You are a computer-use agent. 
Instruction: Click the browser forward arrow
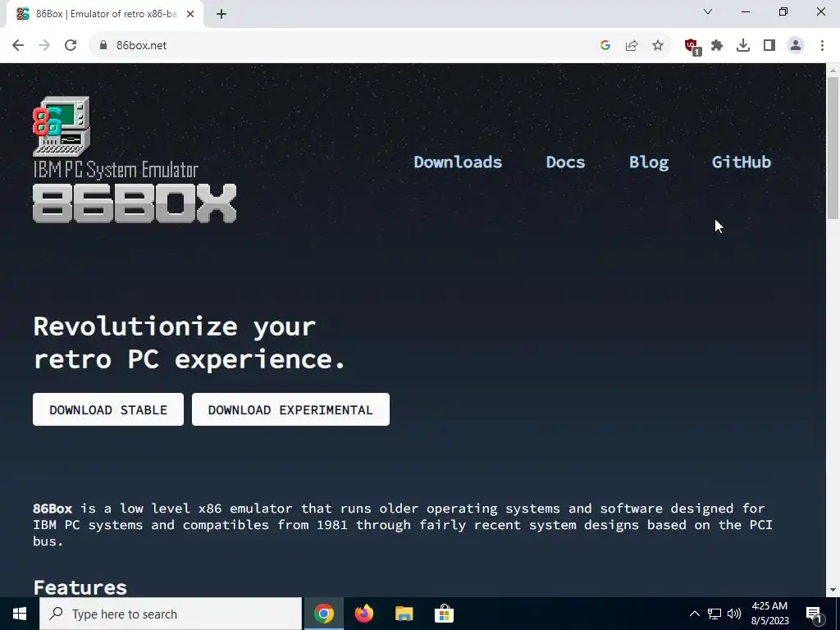(x=44, y=46)
